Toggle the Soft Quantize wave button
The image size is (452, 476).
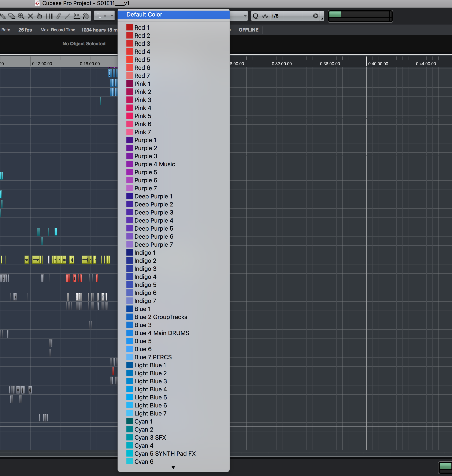pyautogui.click(x=265, y=16)
